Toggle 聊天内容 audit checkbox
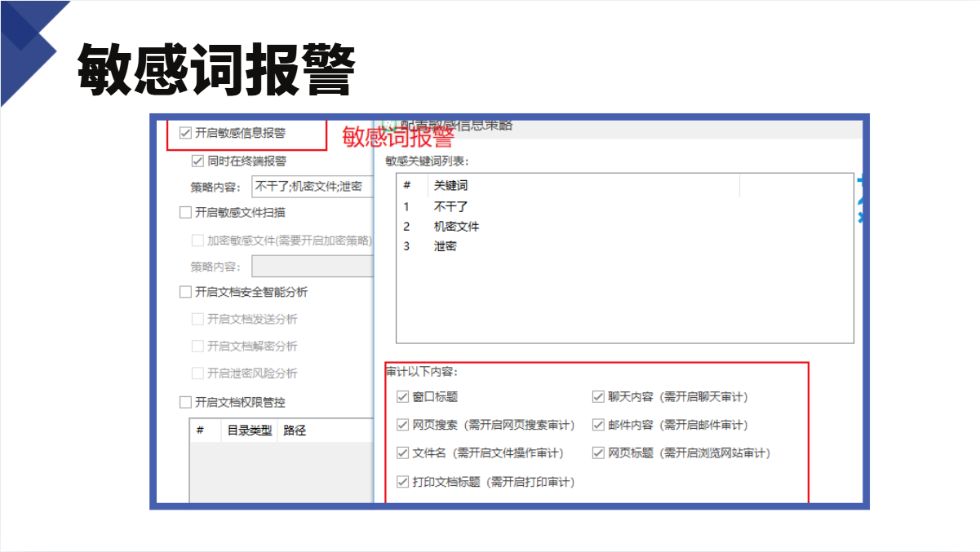The height and width of the screenshot is (552, 980). tap(598, 397)
